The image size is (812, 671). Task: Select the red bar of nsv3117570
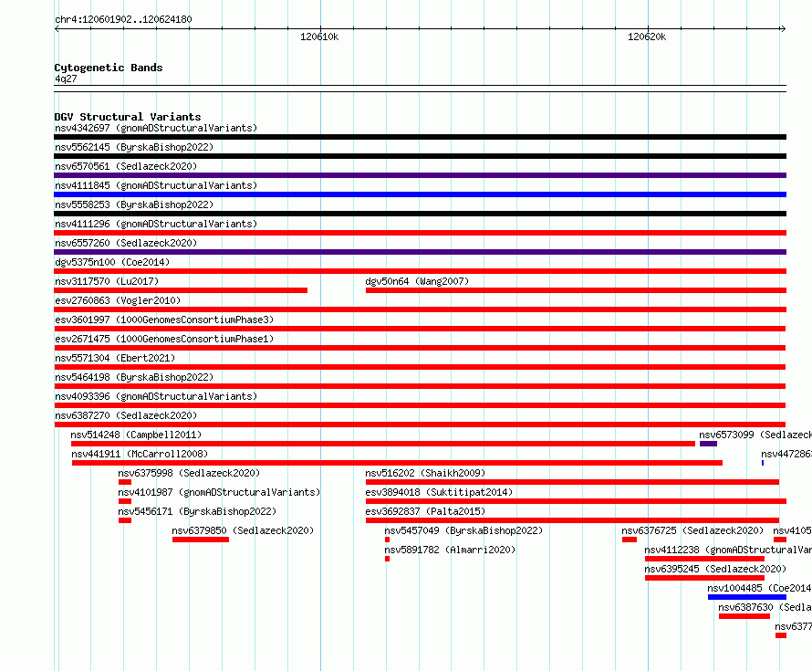pyautogui.click(x=181, y=290)
